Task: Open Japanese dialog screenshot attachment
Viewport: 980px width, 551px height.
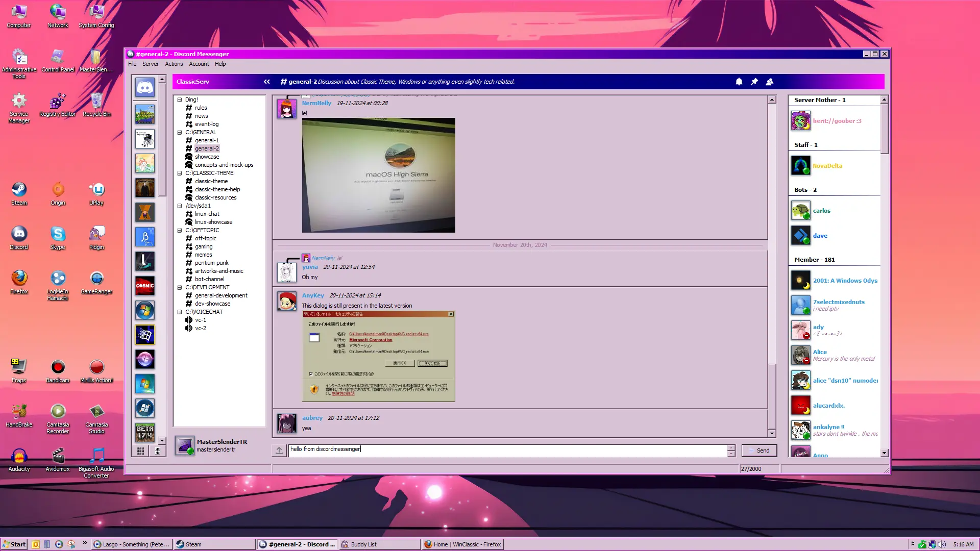Action: coord(378,356)
